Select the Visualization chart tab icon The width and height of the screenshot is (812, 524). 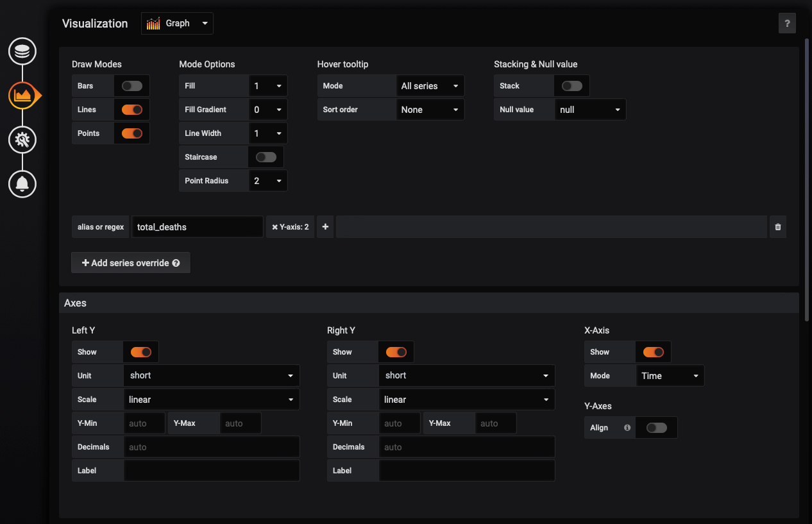(x=22, y=96)
